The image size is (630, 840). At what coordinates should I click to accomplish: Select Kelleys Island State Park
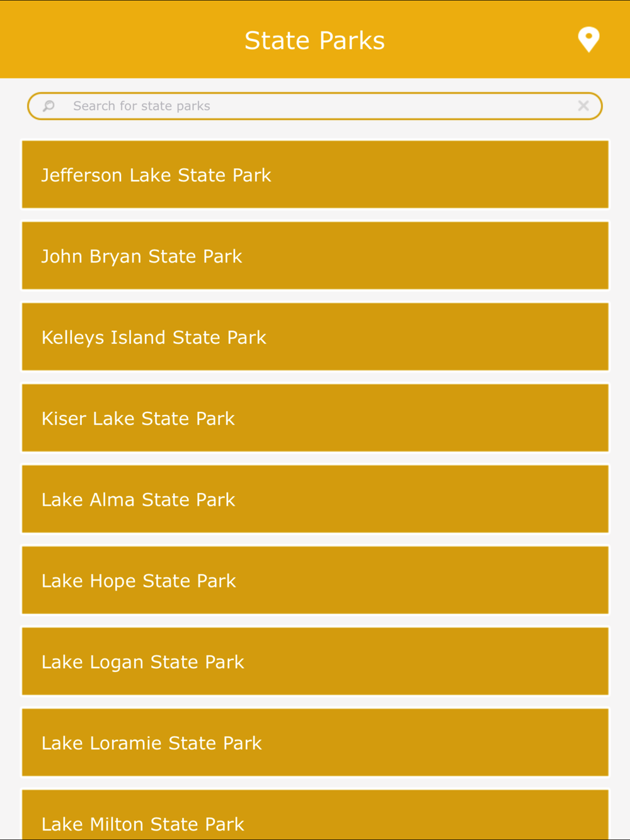[315, 337]
